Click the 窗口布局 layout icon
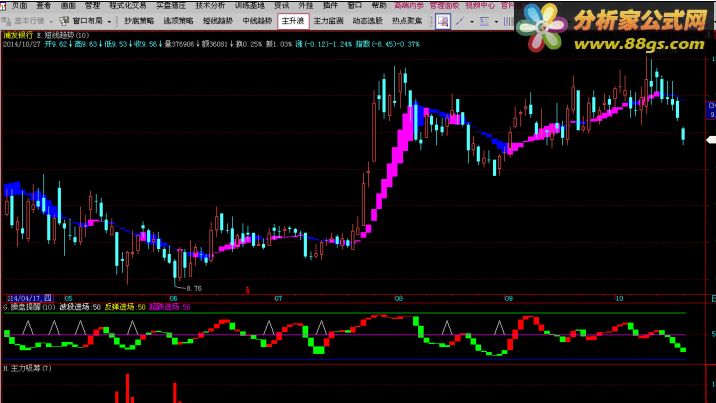The height and width of the screenshot is (403, 716). 64,21
